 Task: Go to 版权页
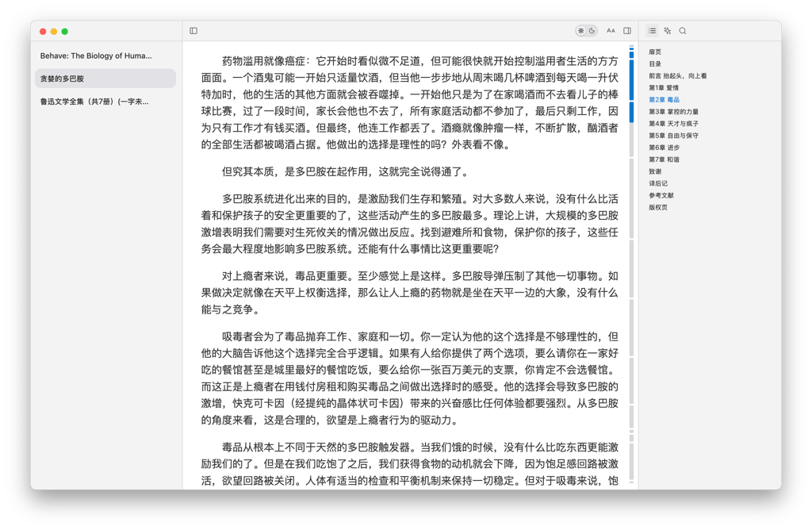[x=657, y=206]
